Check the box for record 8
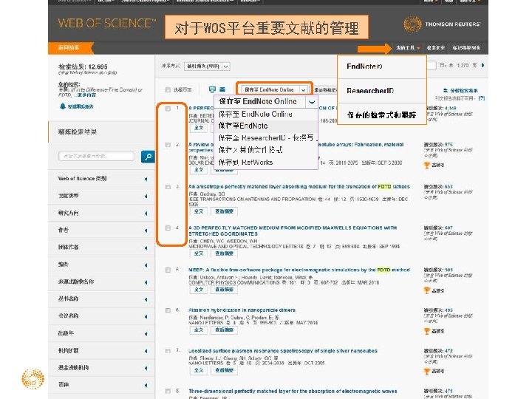This screenshot has width=532, height=399. point(168,391)
